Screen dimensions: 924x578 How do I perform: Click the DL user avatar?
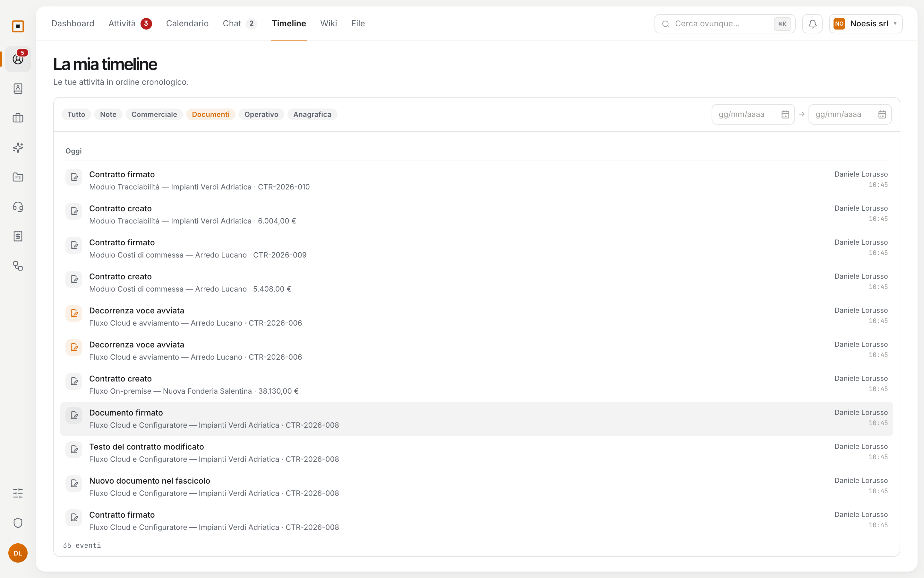coord(18,553)
